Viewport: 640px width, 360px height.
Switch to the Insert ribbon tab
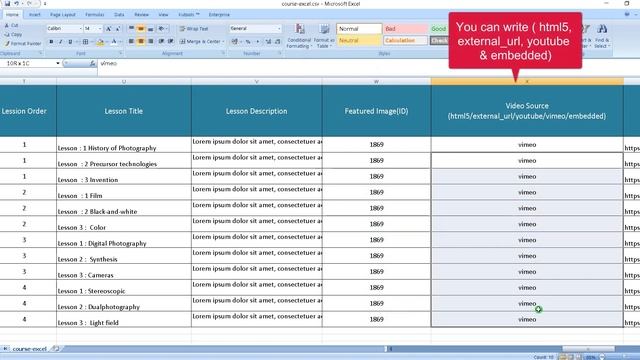35,15
